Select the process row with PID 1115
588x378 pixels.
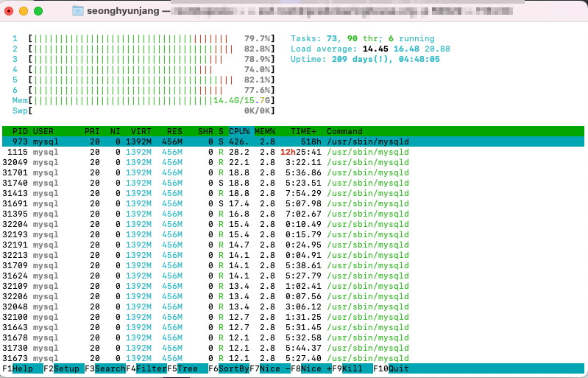pyautogui.click(x=293, y=152)
